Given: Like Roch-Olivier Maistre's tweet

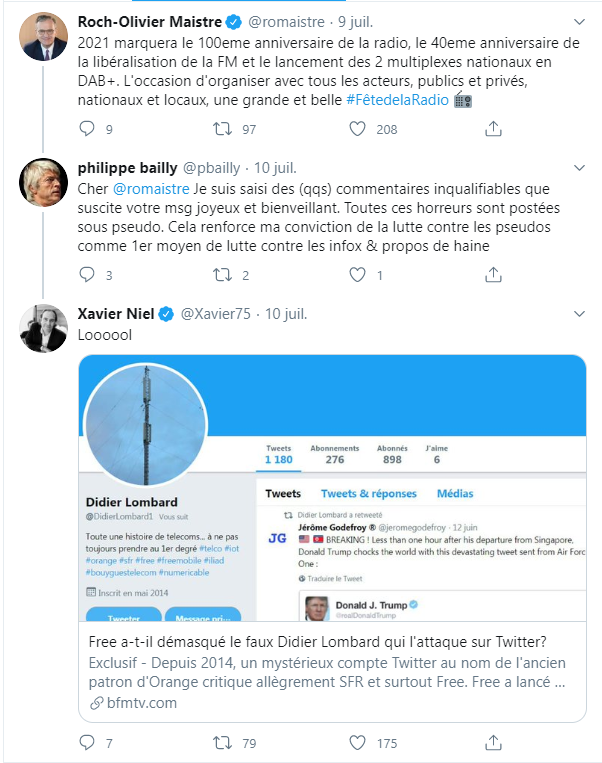Looking at the screenshot, I should 358,129.
